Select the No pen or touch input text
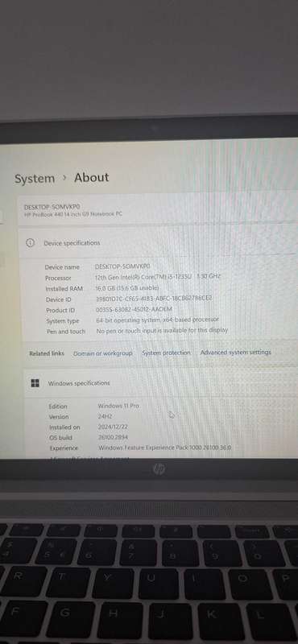This screenshot has width=298, height=644. click(x=162, y=330)
